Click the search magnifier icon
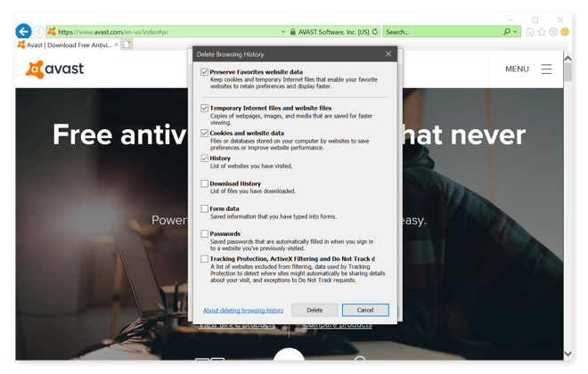Screen dimensions: 588x374 point(507,32)
